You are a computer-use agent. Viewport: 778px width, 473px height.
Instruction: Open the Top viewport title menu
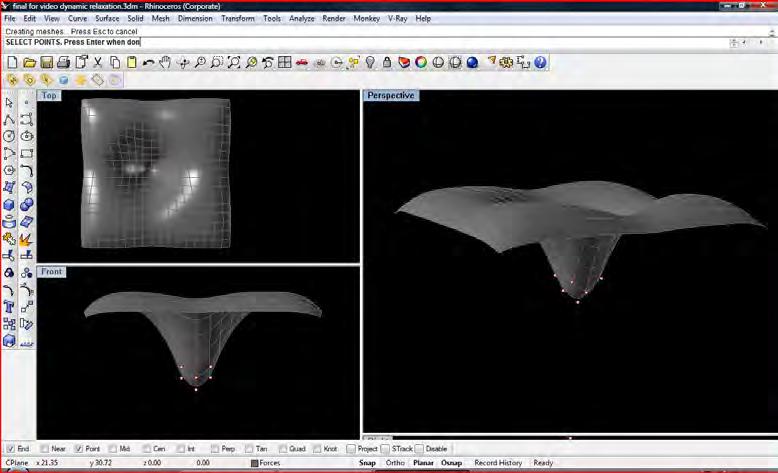coord(48,96)
